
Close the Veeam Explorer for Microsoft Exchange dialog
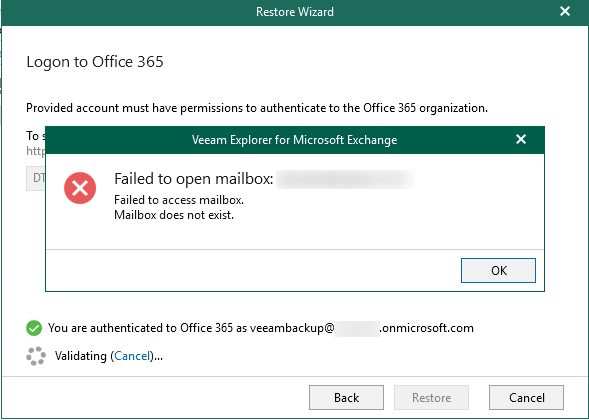pyautogui.click(x=521, y=139)
